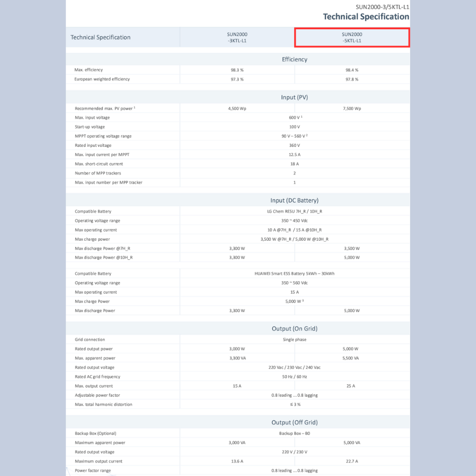Select "3,500 W @7H_R / 5,000 W @10H_R" value
476x476 pixels.
294,239
